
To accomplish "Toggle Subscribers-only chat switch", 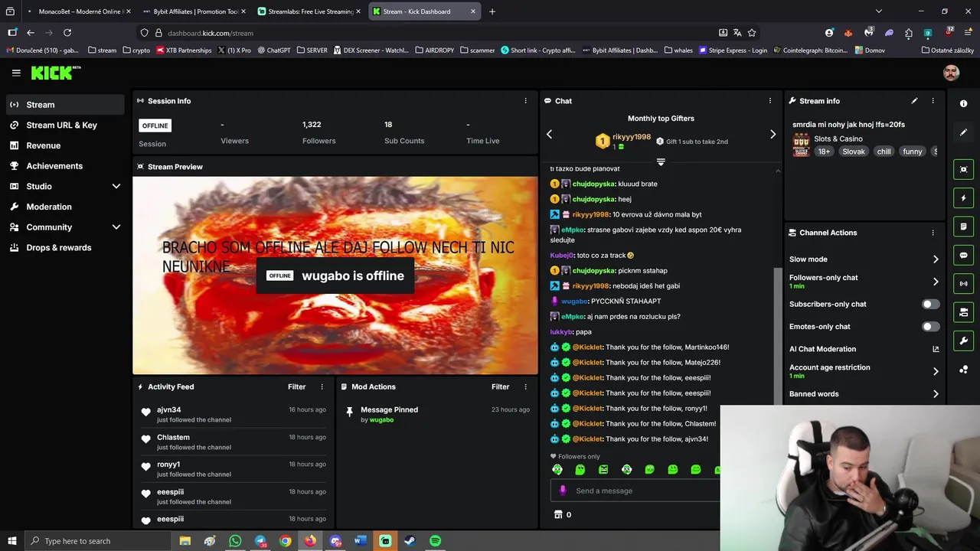I will (x=930, y=304).
